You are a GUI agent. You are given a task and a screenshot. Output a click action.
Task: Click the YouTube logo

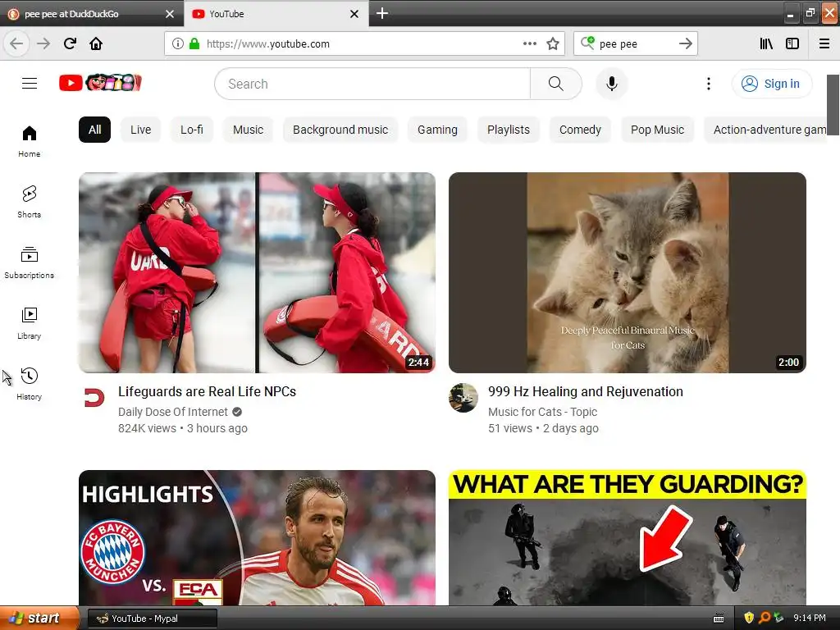point(100,83)
